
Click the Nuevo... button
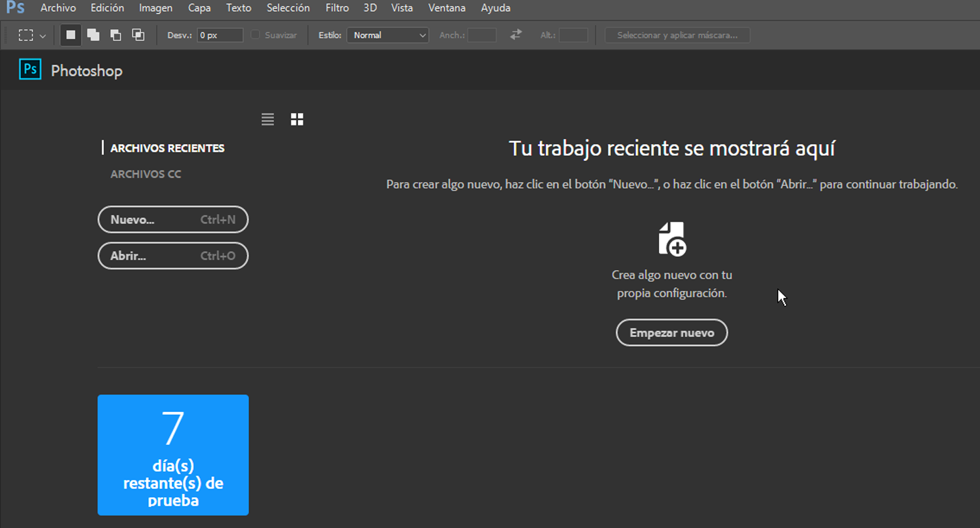(x=173, y=219)
